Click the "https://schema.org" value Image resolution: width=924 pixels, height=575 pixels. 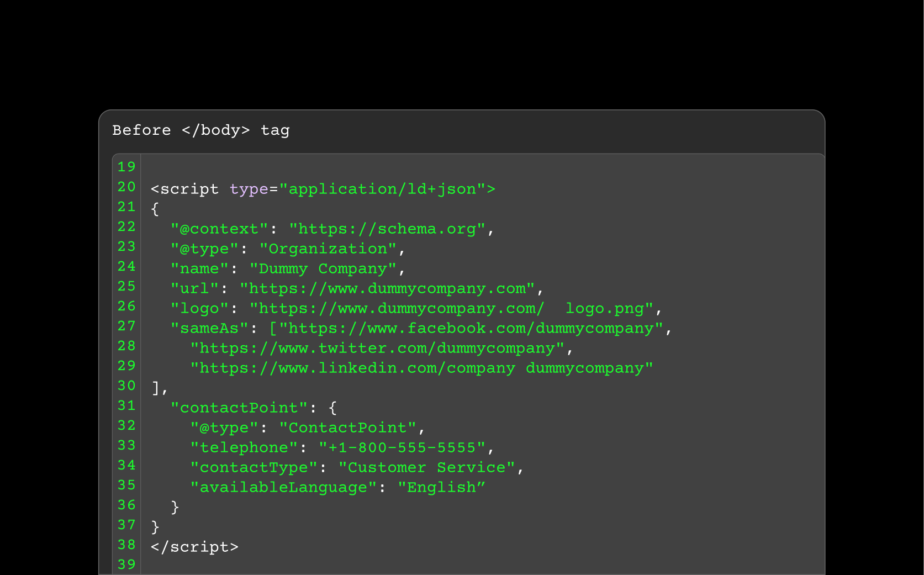(x=387, y=229)
